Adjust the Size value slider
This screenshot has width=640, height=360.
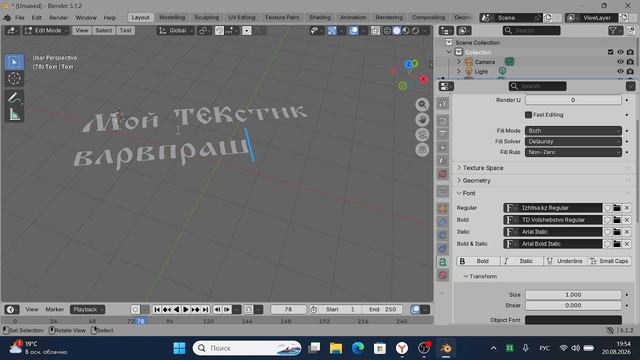pos(573,295)
